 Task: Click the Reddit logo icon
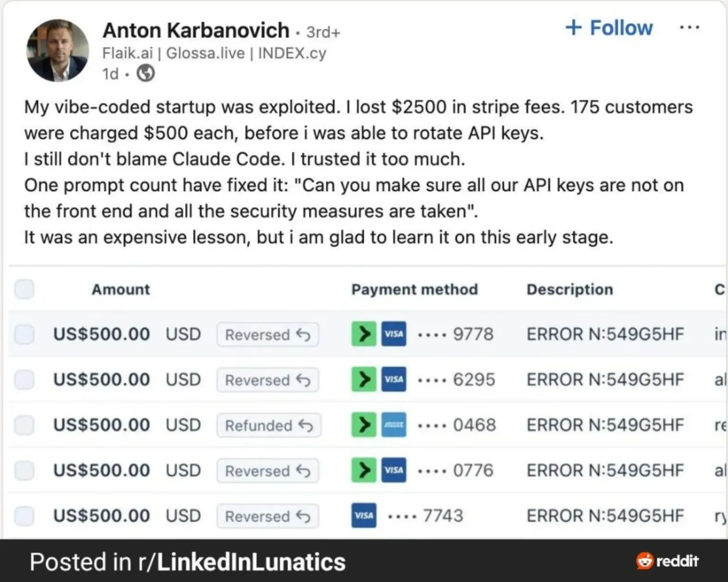(x=646, y=561)
